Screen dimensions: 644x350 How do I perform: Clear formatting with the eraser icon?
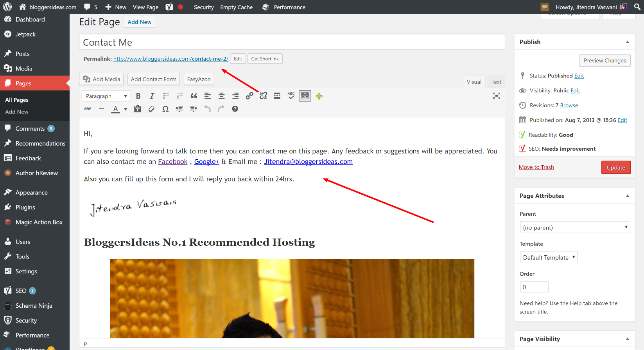tap(151, 109)
